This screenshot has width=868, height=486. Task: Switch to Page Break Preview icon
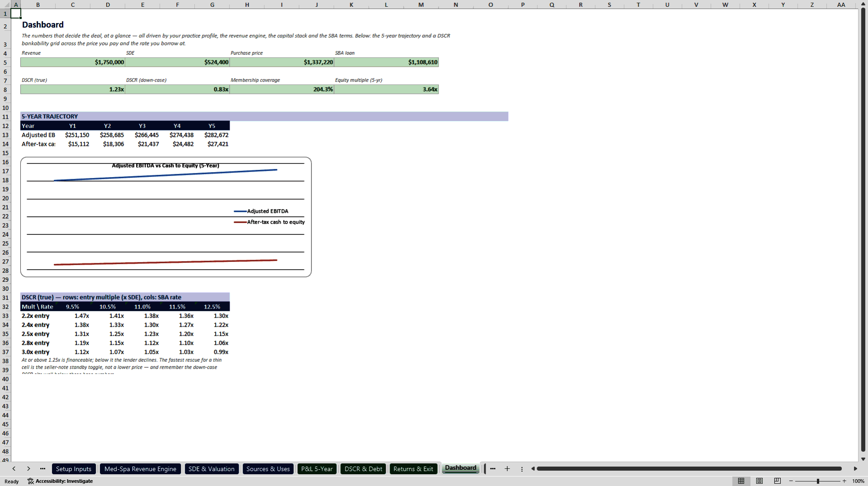tap(778, 481)
